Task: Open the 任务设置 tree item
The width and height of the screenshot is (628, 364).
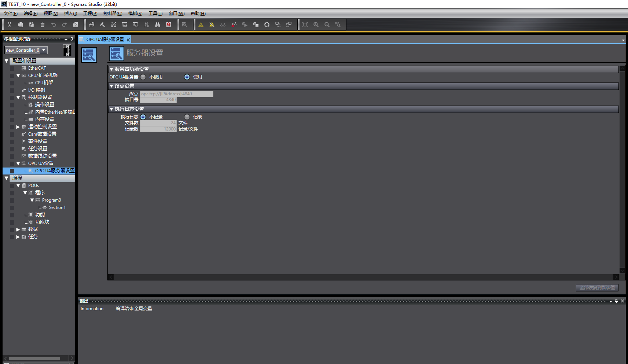Action: tap(38, 149)
